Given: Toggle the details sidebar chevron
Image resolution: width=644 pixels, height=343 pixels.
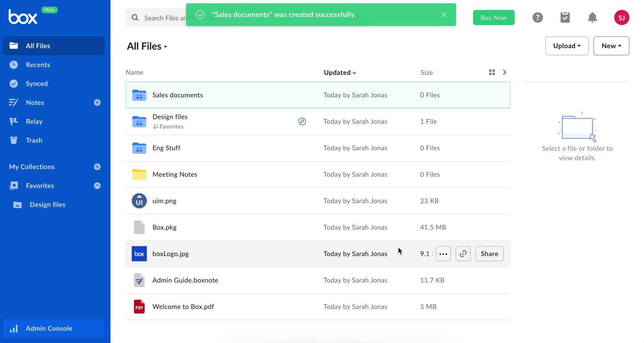Looking at the screenshot, I should click(505, 72).
